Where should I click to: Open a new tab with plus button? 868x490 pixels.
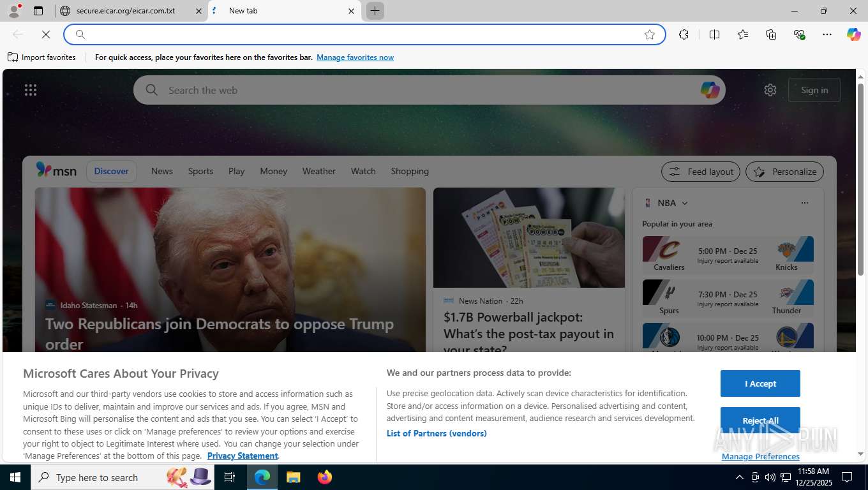(x=375, y=11)
